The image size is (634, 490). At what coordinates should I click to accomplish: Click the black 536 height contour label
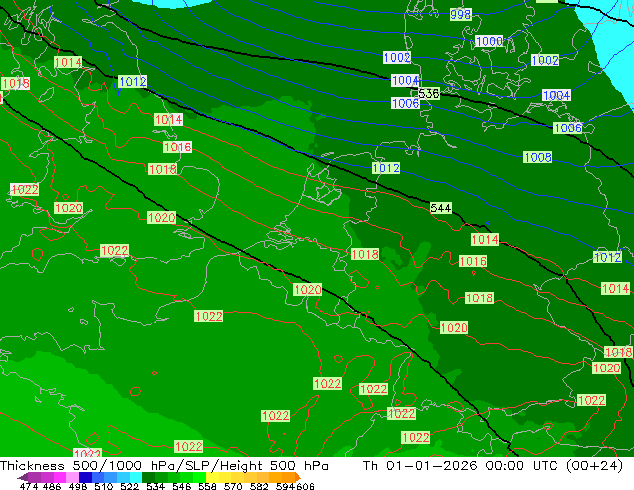pos(429,94)
